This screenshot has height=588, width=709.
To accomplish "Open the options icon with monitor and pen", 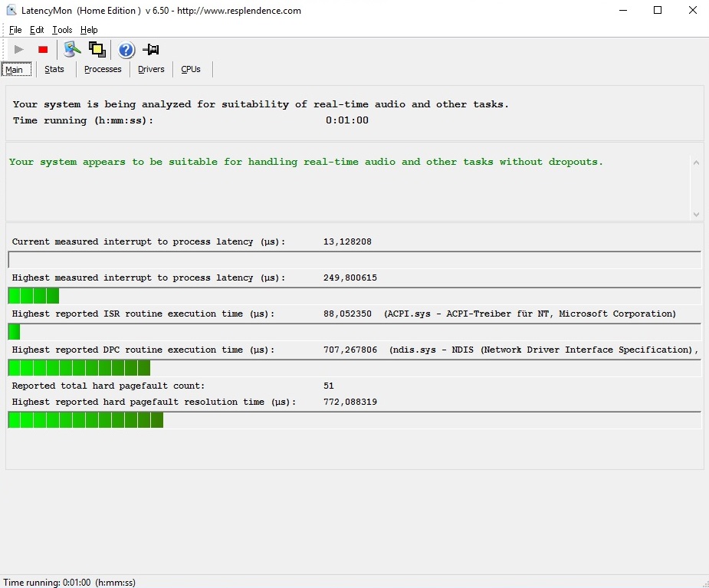I will coord(72,50).
